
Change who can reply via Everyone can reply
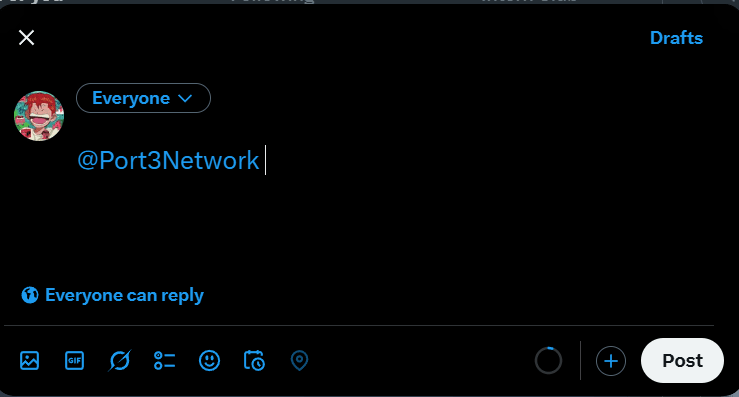113,295
